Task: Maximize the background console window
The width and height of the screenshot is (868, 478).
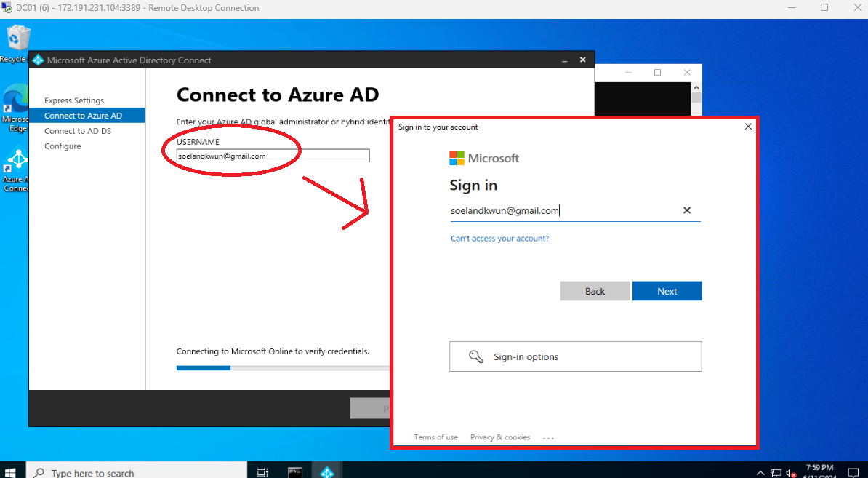Action: click(x=658, y=73)
